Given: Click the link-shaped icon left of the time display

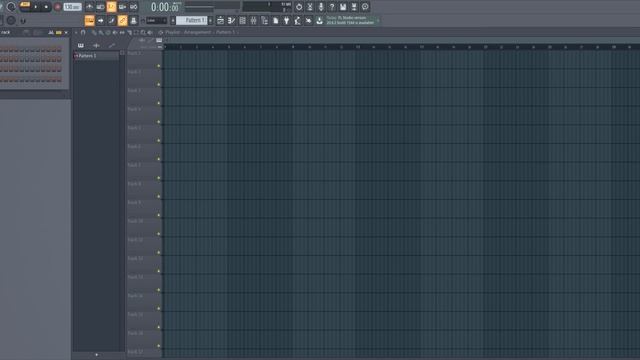Looking at the screenshot, I should coord(133,7).
